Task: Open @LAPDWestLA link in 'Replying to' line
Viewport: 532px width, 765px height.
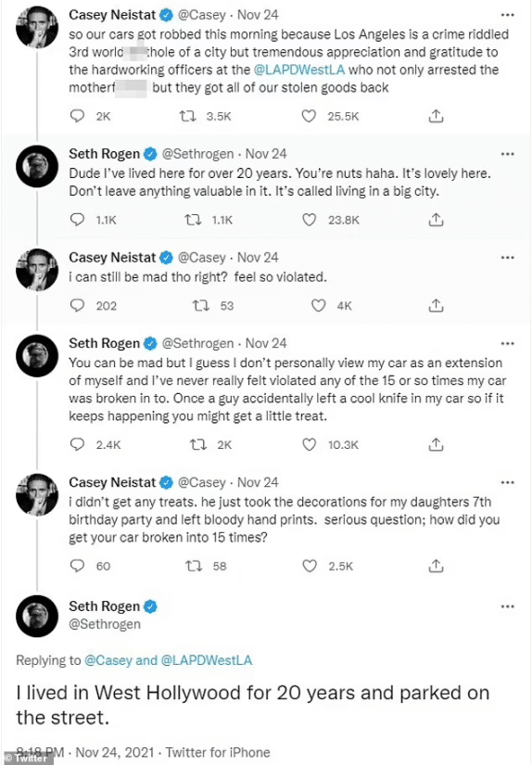Action: pyautogui.click(x=207, y=660)
